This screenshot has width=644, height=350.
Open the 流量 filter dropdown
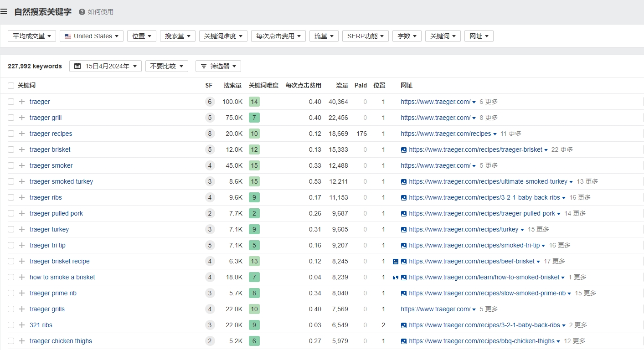[x=324, y=36]
